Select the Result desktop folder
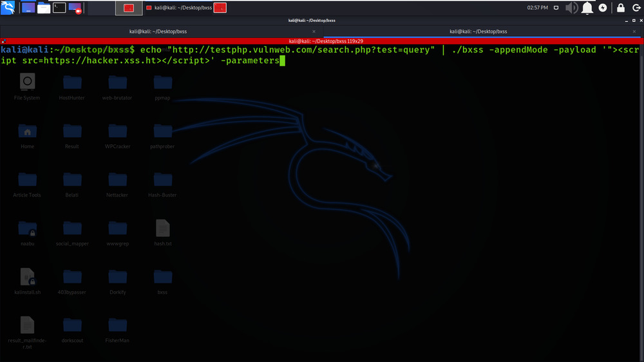This screenshot has height=362, width=644. [x=72, y=136]
